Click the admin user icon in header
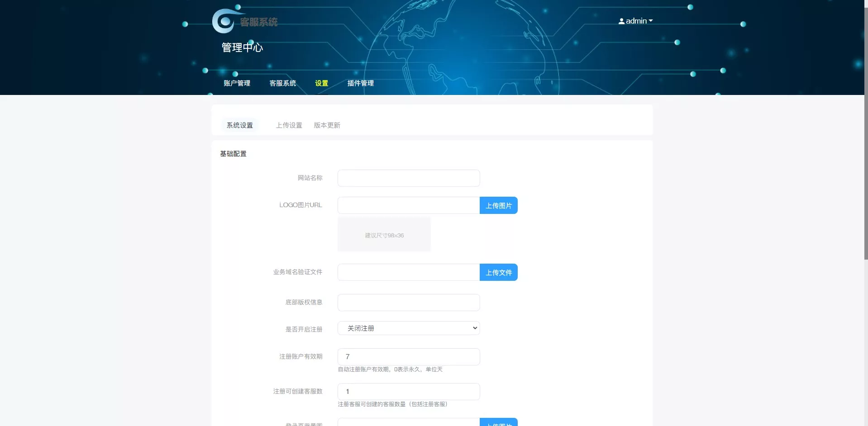The height and width of the screenshot is (426, 868). (621, 21)
